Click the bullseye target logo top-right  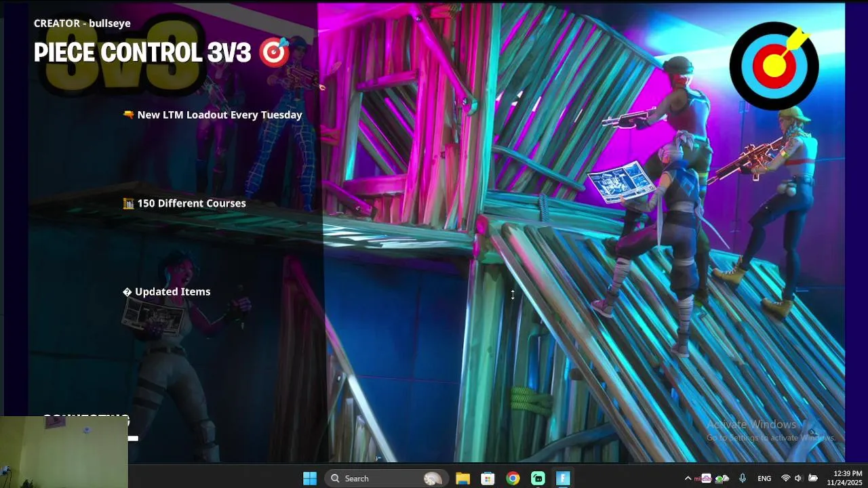point(774,65)
